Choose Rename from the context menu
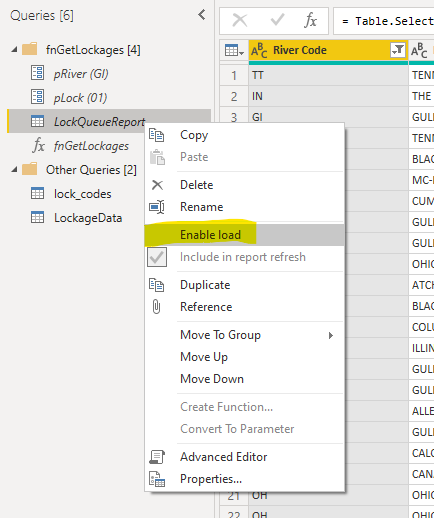Viewport: 434px width, 518px height. (244, 207)
